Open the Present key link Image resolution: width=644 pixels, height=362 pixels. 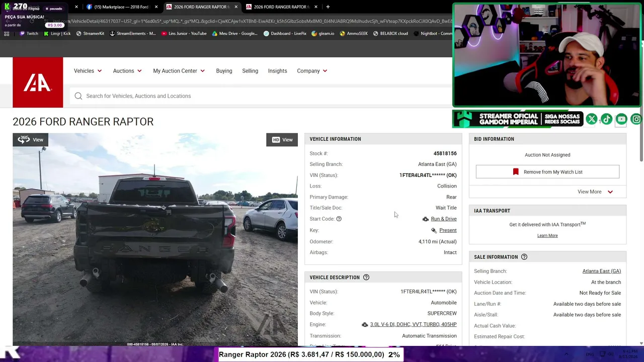pos(448,230)
